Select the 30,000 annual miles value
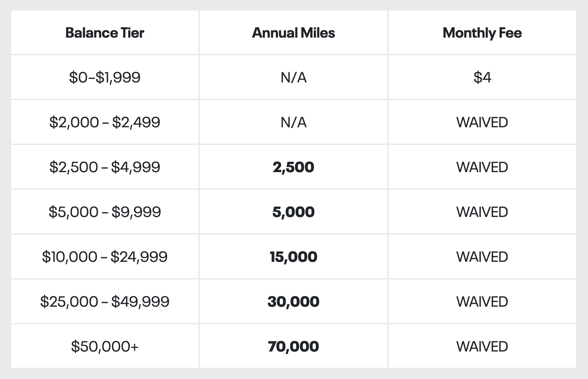Viewport: 588px width, 379px height. (x=293, y=302)
